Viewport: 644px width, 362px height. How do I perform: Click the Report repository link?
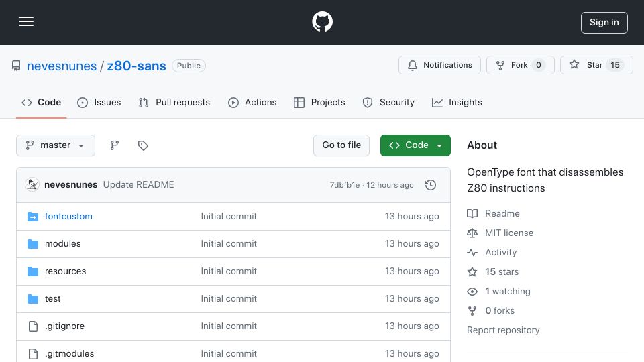click(x=503, y=330)
